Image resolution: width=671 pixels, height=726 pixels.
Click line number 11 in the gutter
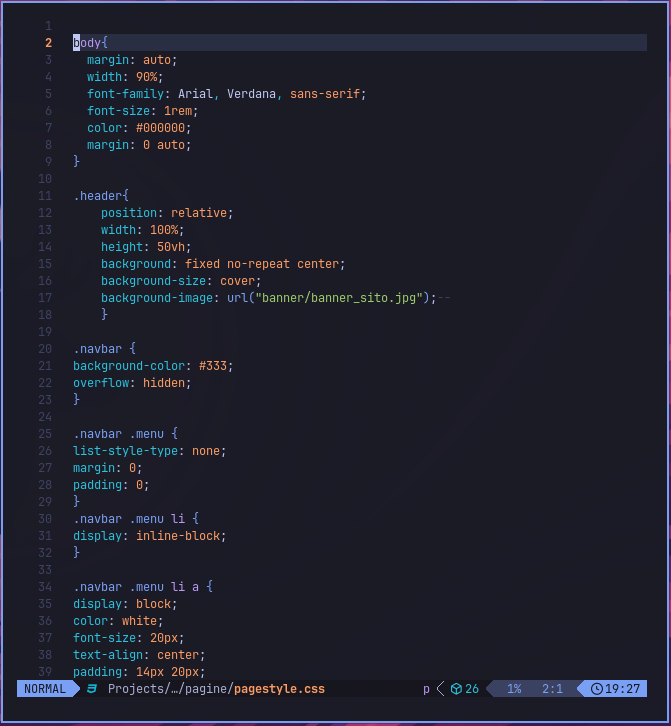coord(45,196)
